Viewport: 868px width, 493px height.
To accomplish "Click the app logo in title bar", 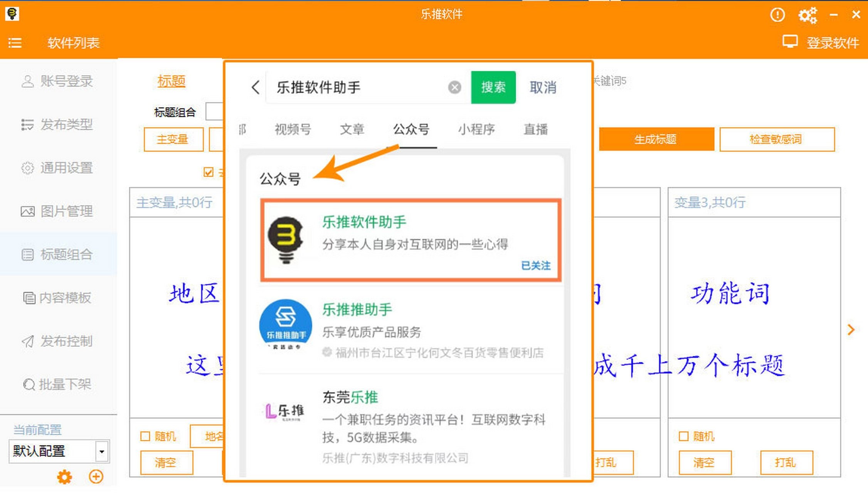I will pos(12,14).
